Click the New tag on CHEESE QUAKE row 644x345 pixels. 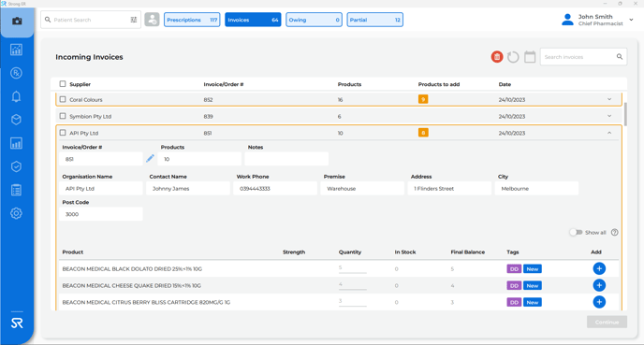[533, 285]
